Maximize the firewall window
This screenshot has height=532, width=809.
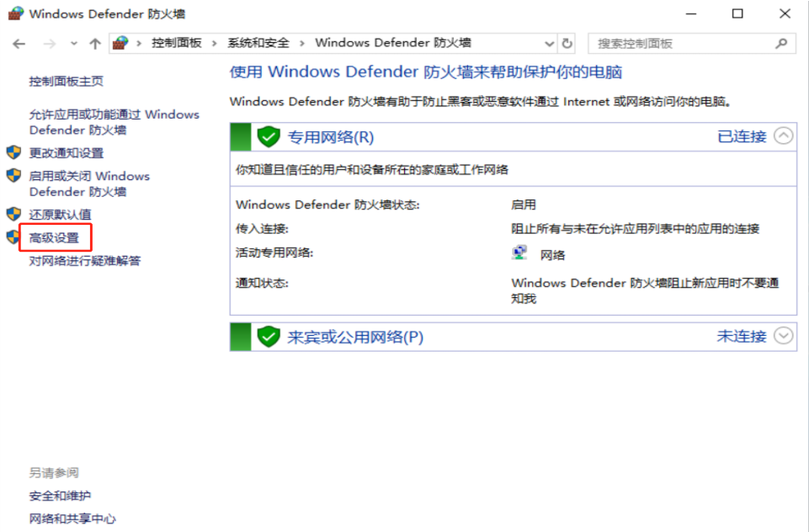[737, 14]
